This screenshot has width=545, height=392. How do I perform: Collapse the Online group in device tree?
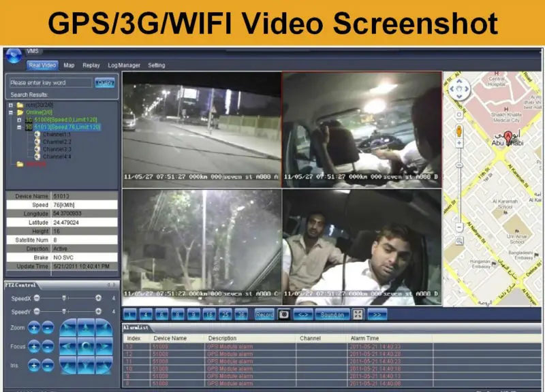coord(11,112)
